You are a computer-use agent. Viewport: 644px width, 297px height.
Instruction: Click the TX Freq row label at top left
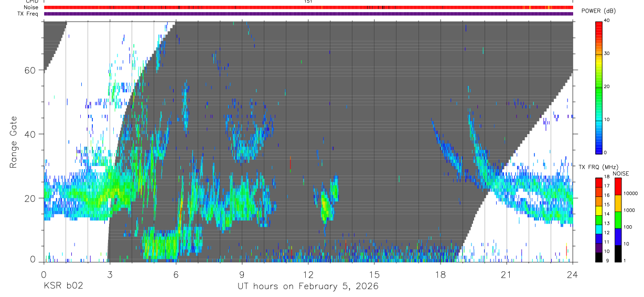(28, 14)
